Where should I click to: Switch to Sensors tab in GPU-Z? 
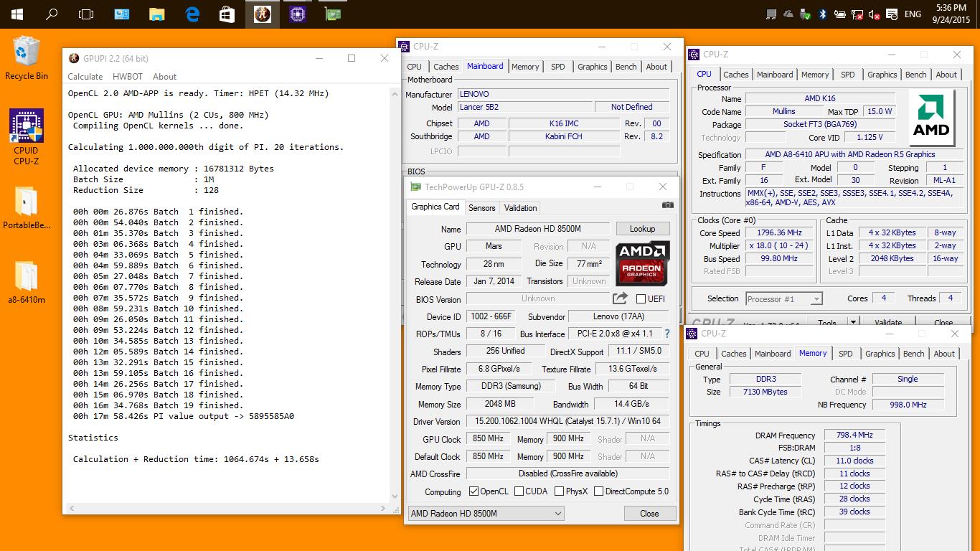pyautogui.click(x=481, y=208)
